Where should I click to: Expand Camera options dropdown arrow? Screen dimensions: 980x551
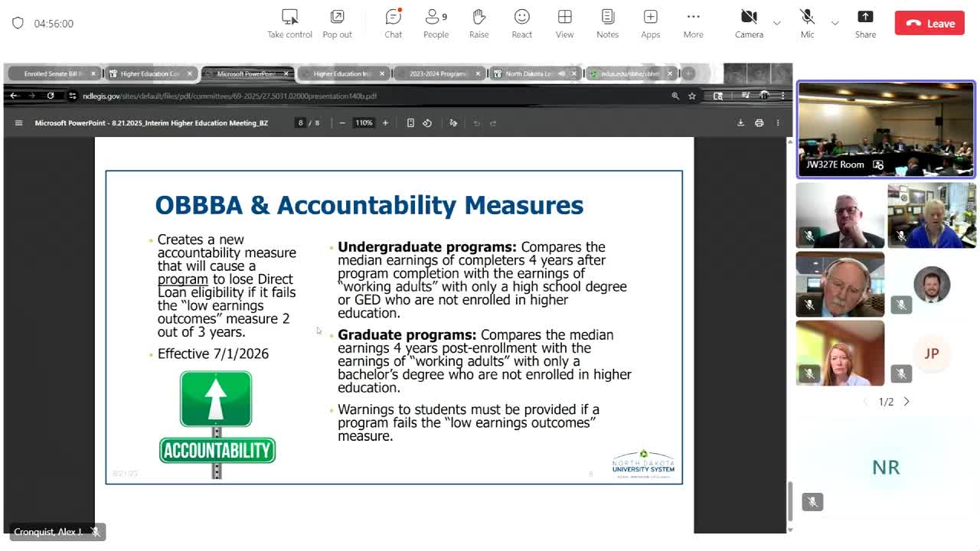click(776, 24)
